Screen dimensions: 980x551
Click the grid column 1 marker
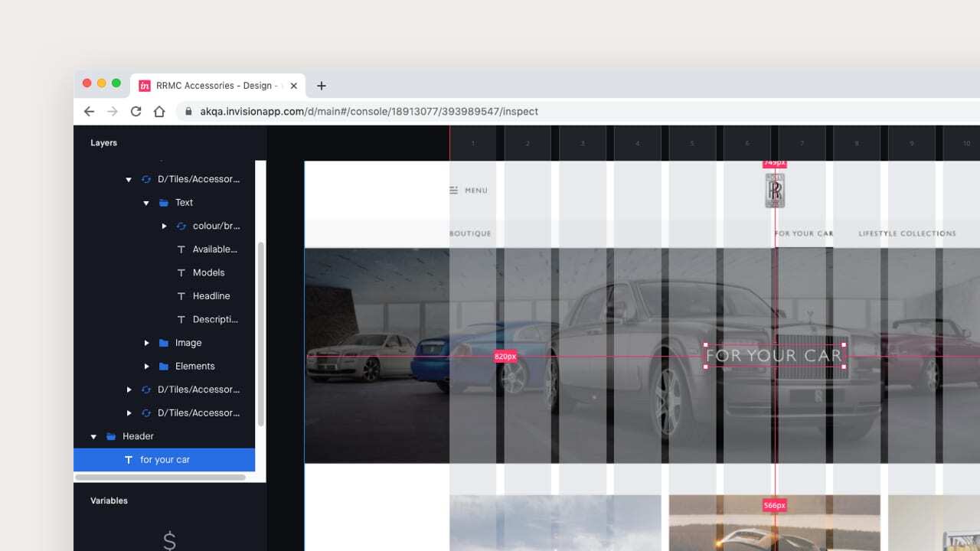(473, 143)
